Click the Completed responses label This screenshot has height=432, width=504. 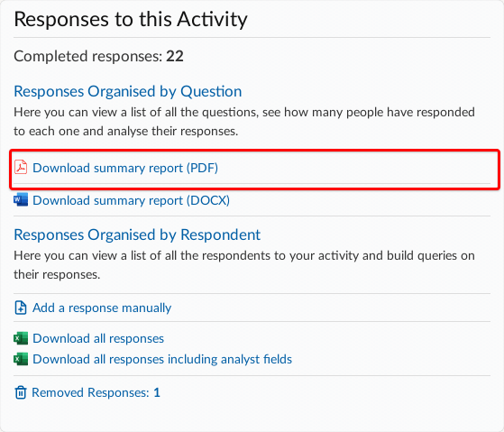pos(88,56)
